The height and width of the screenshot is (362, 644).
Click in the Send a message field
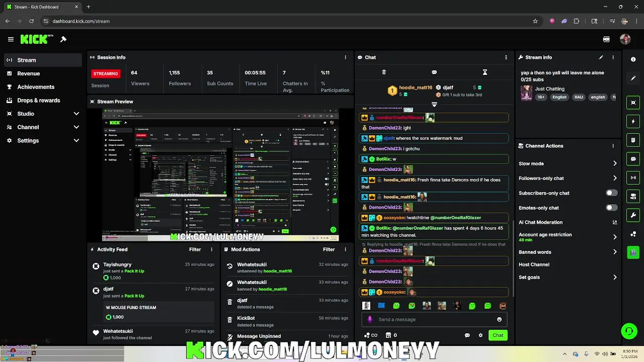coord(435,319)
